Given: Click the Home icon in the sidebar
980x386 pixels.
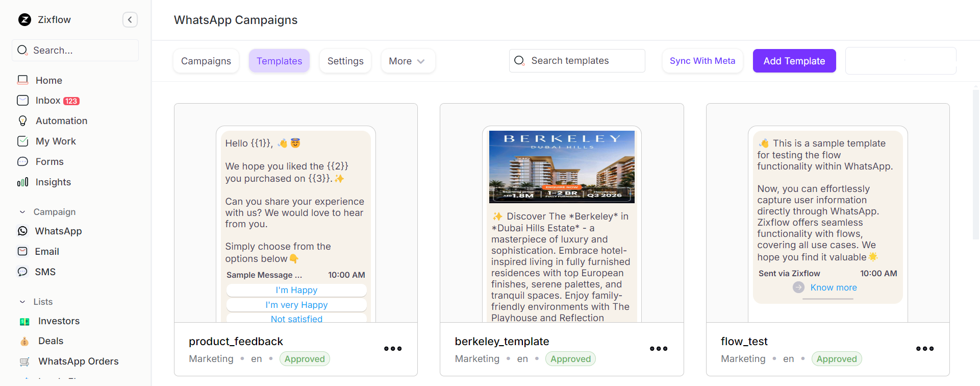Looking at the screenshot, I should pos(23,80).
